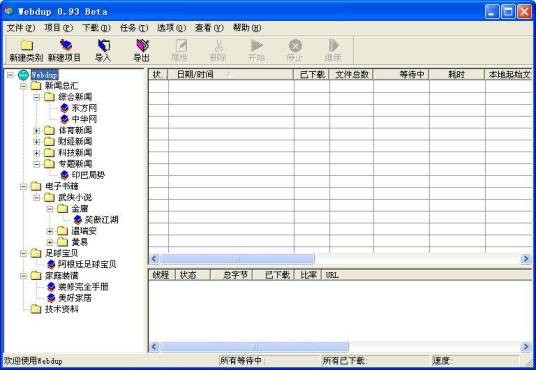The image size is (536, 370).
Task: Click the 导入 import toolbar icon
Action: [x=104, y=45]
